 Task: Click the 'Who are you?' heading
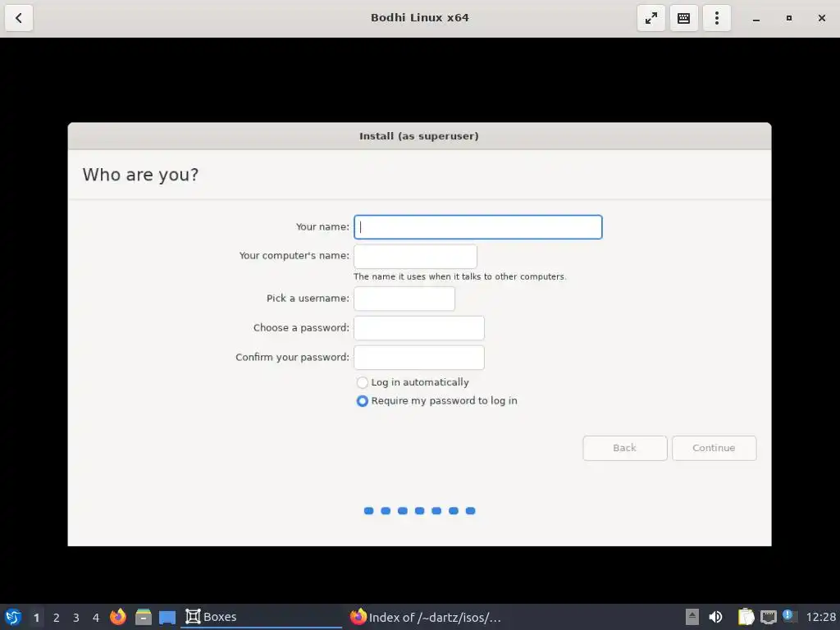coord(140,175)
